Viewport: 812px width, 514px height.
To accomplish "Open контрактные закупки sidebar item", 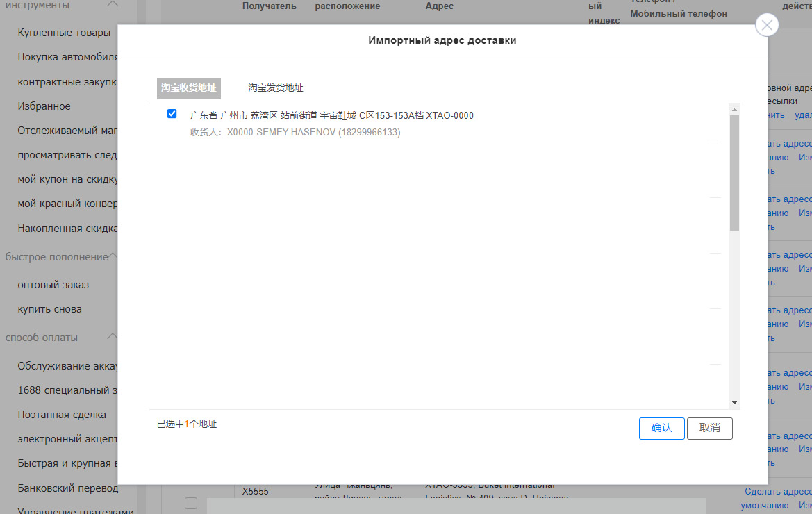I will tap(67, 82).
